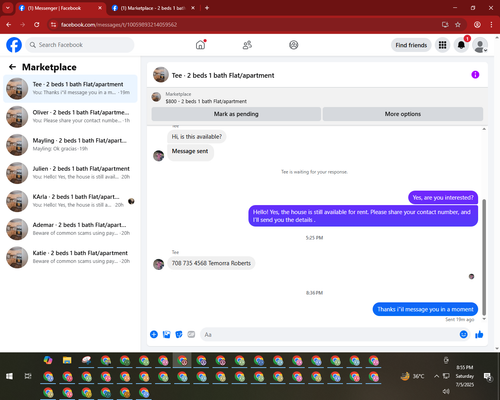The width and height of the screenshot is (500, 400).
Task: Click the chat scrollbar up arrow
Action: click(x=484, y=129)
